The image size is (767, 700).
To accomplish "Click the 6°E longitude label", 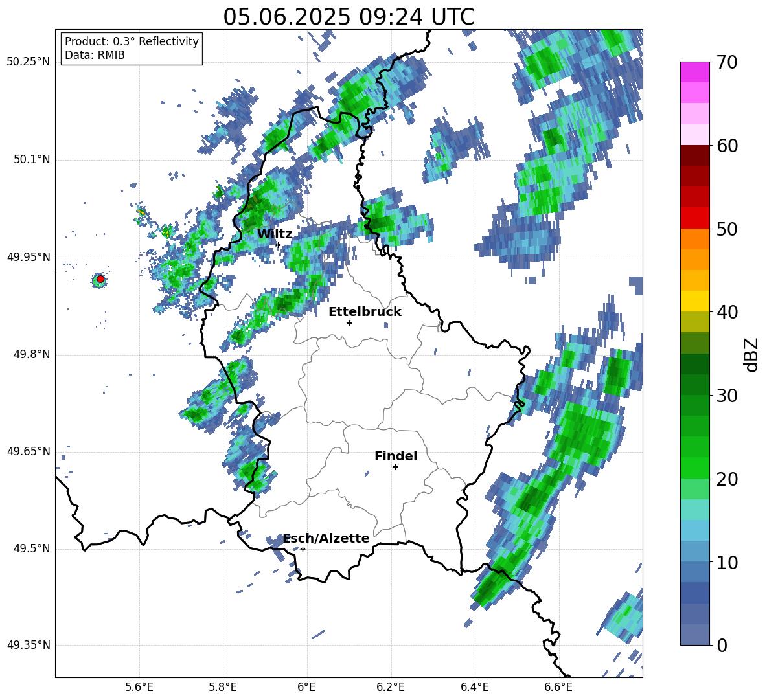I will pyautogui.click(x=306, y=688).
